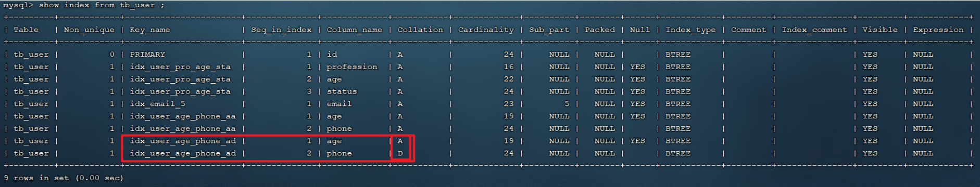Click the 'show index from tb_user ;' command text
The width and height of the screenshot is (980, 187).
(x=102, y=5)
